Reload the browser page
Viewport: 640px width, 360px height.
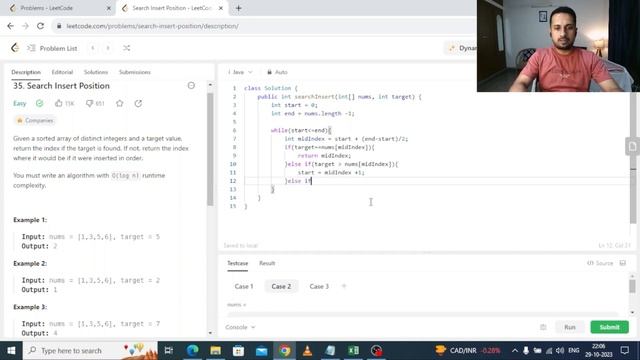pos(40,26)
